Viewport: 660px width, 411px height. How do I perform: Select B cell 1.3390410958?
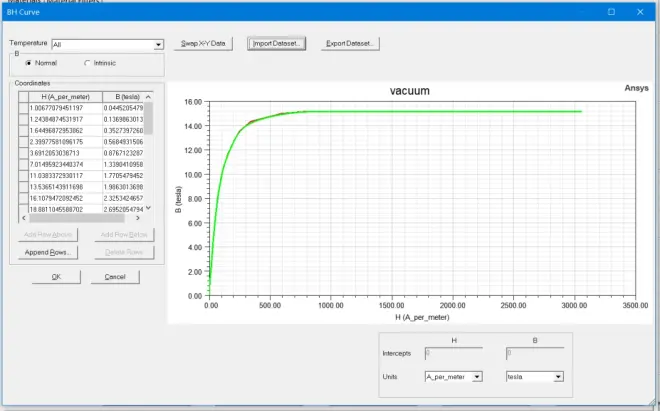click(123, 164)
